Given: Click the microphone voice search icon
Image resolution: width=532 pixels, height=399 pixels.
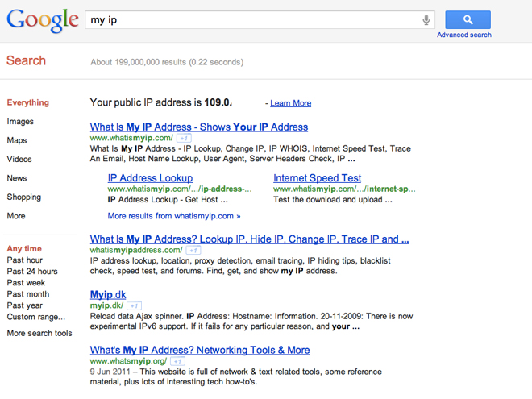Looking at the screenshot, I should click(426, 19).
